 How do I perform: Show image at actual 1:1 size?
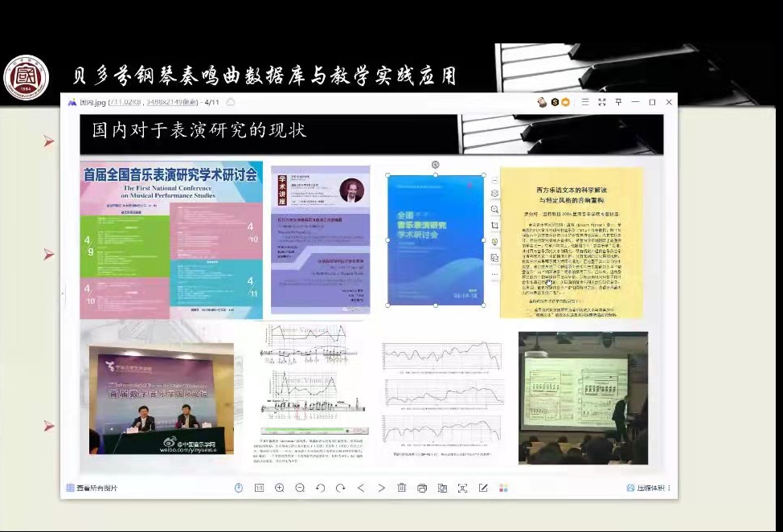(259, 488)
